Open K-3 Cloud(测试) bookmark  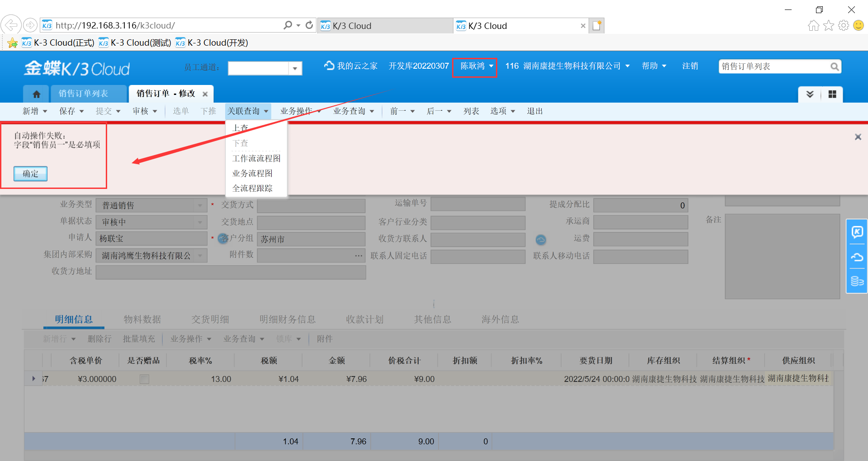[x=135, y=43]
